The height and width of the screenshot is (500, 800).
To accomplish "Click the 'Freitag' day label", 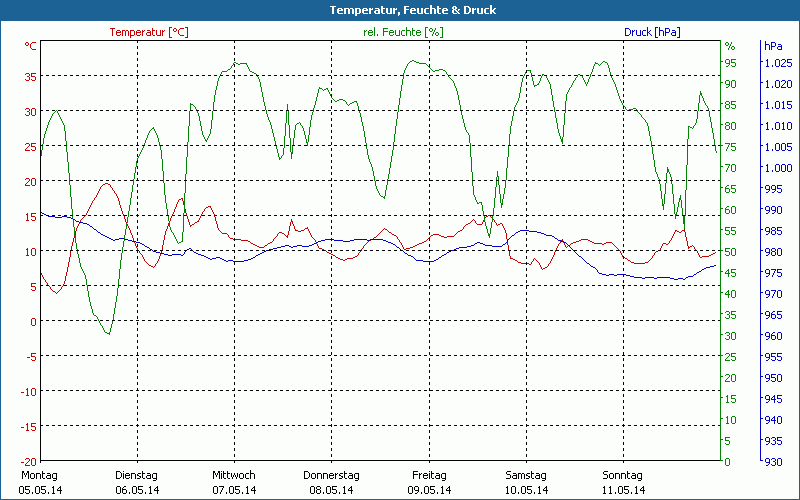I will click(429, 475).
